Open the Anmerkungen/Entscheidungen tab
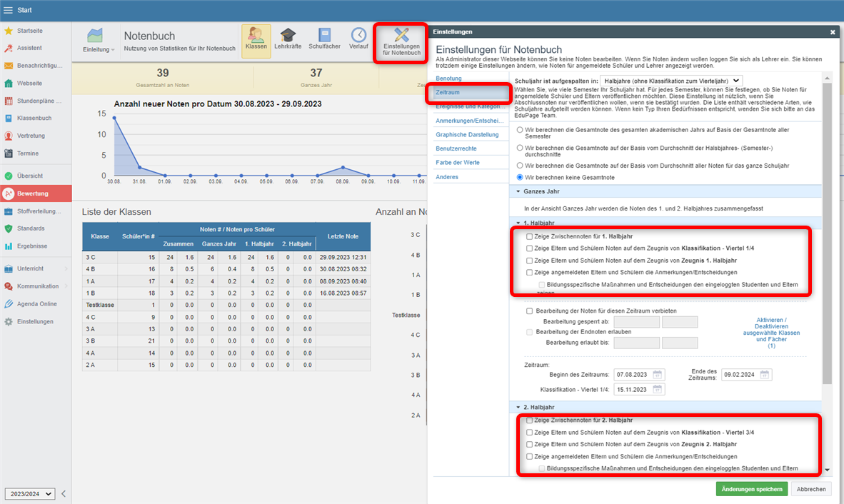Image resolution: width=844 pixels, height=504 pixels. click(x=471, y=121)
